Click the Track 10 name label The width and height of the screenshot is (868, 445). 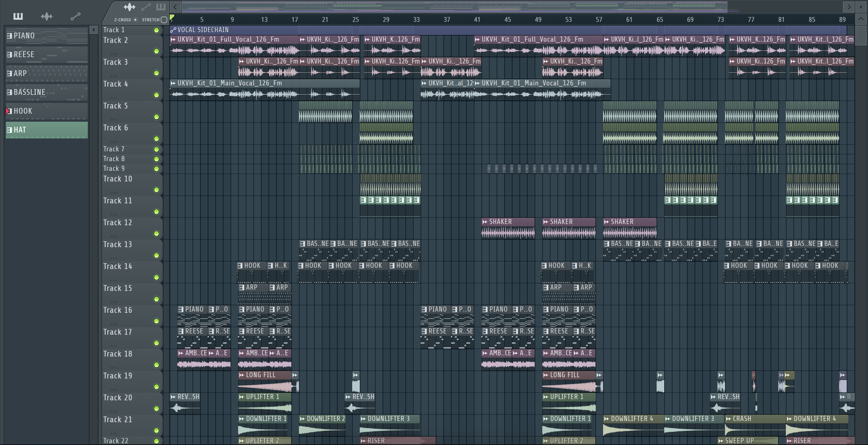click(118, 179)
